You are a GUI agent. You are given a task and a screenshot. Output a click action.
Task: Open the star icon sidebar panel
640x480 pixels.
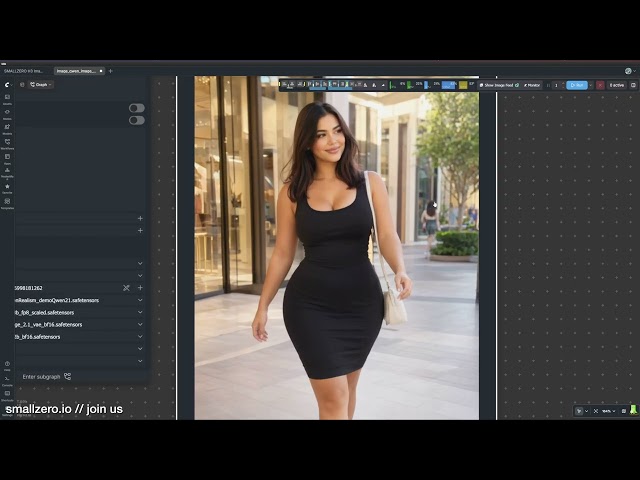click(7, 188)
